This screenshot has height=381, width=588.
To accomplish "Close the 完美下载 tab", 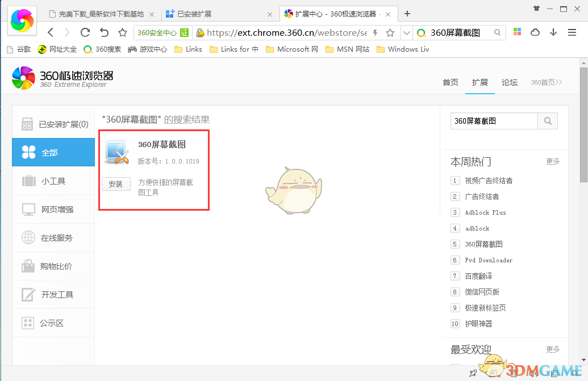I will 152,15.
